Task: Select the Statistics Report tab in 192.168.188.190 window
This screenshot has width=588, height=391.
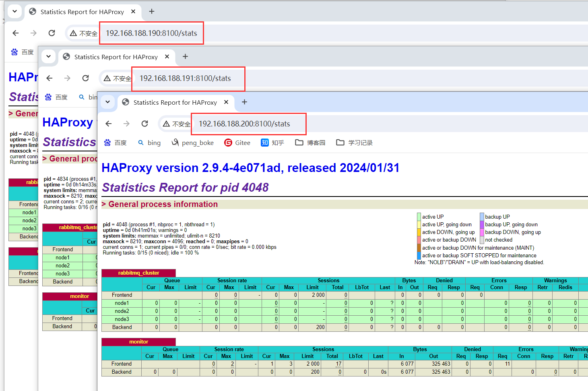Action: [x=82, y=12]
